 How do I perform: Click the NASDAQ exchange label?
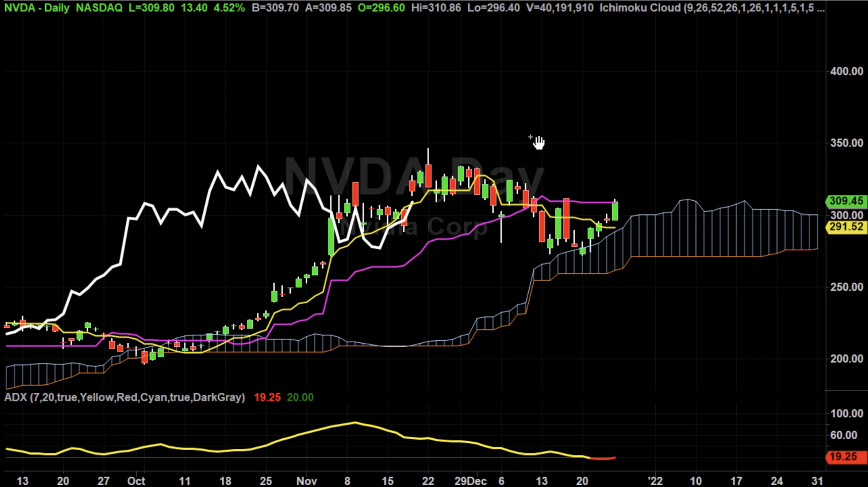pyautogui.click(x=99, y=8)
